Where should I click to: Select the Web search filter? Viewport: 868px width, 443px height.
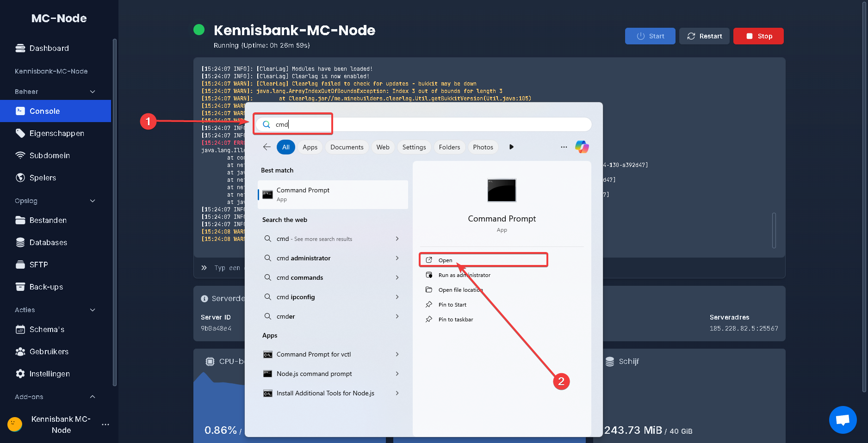pos(383,147)
